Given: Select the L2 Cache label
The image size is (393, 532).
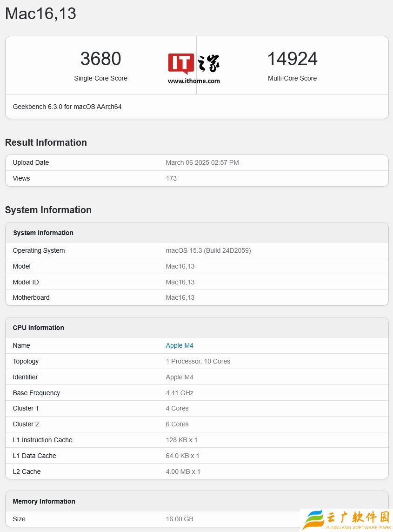Looking at the screenshot, I should [27, 471].
